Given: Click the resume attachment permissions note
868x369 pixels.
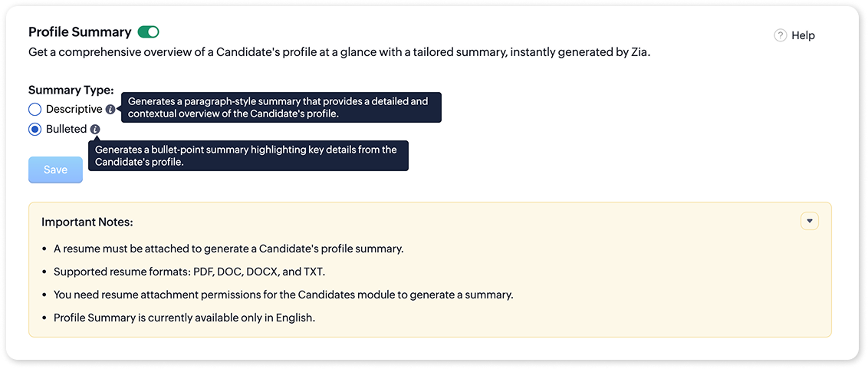Looking at the screenshot, I should pyautogui.click(x=283, y=294).
